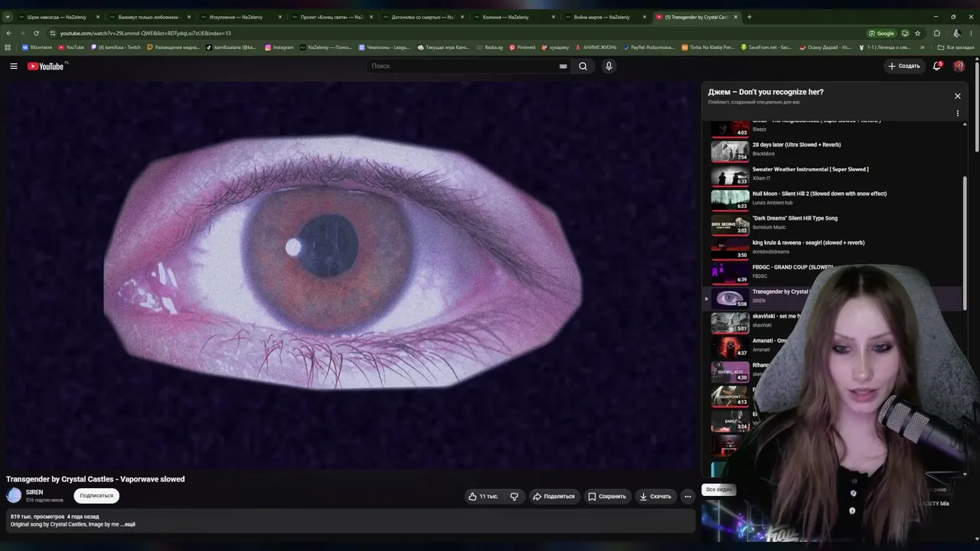The width and height of the screenshot is (980, 551).
Task: Close the 'Искупление' tab
Action: [279, 17]
